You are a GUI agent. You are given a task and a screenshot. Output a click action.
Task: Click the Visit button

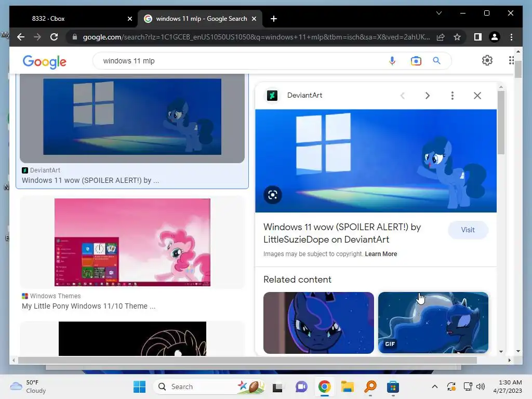click(468, 230)
